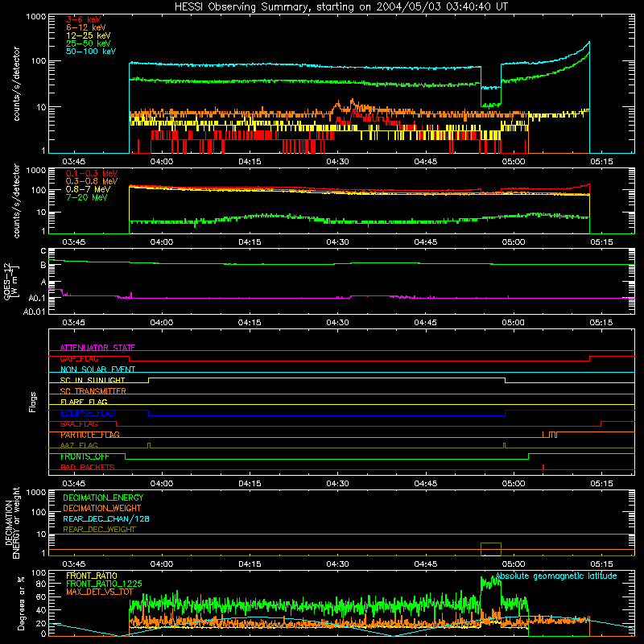Image resolution: width=644 pixels, height=644 pixels.
Task: Click the 25-50 keV legend entry
Action: pyautogui.click(x=89, y=43)
